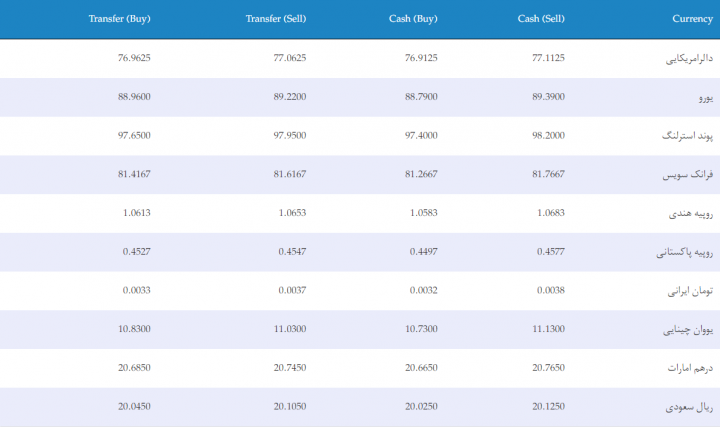This screenshot has width=720, height=427.
Task: Click the Transfer (Buy) column header
Action: click(x=119, y=19)
